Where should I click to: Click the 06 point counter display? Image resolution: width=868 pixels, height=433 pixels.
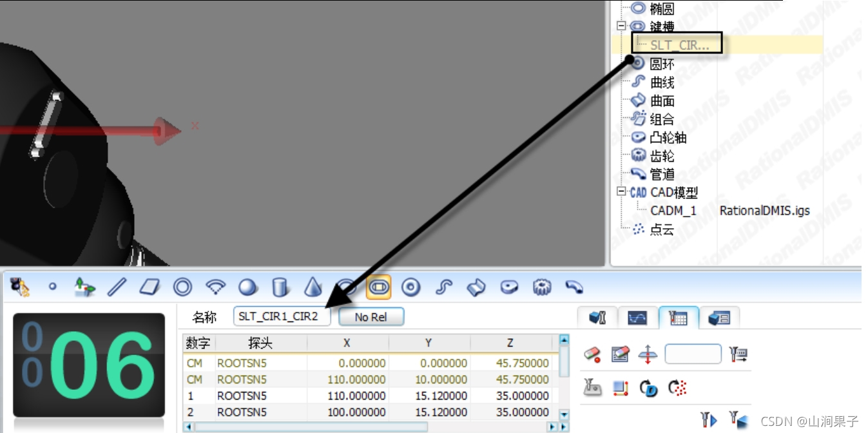point(89,365)
